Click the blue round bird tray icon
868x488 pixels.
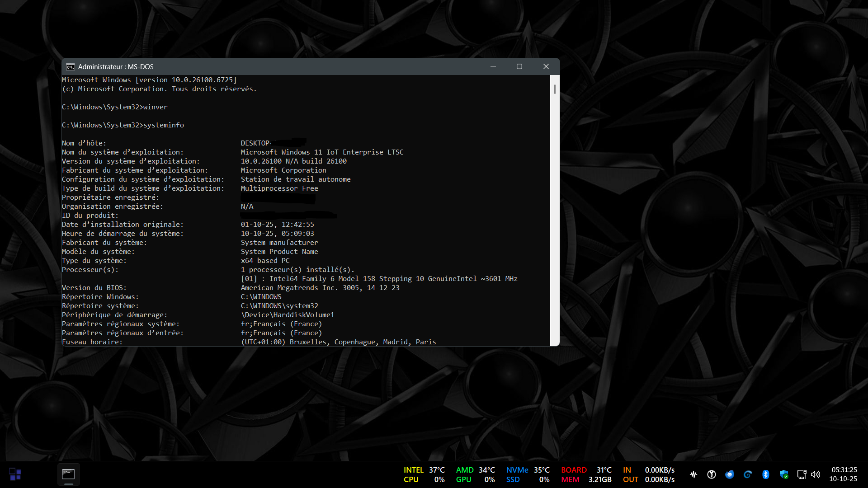pos(729,474)
